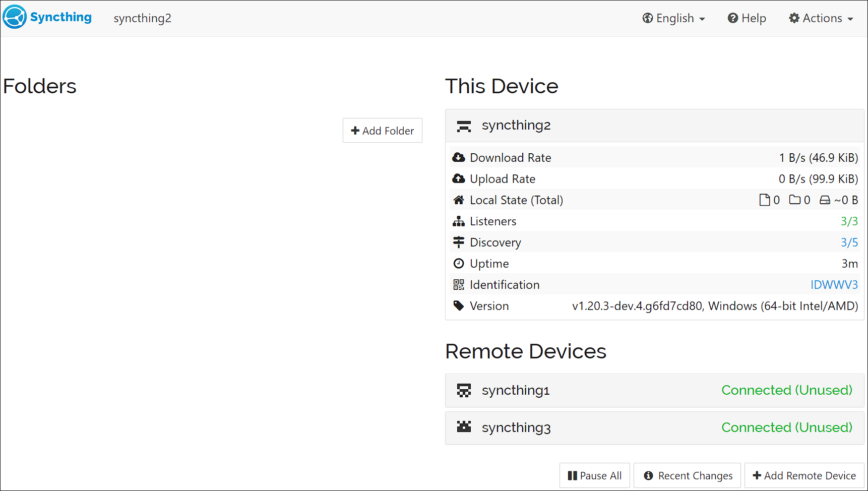The image size is (868, 491).
Task: Click the Local State home icon
Action: 459,200
